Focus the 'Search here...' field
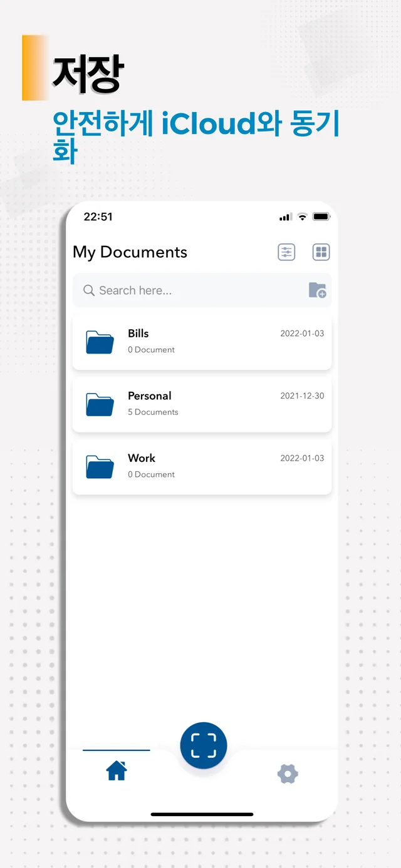 [202, 290]
